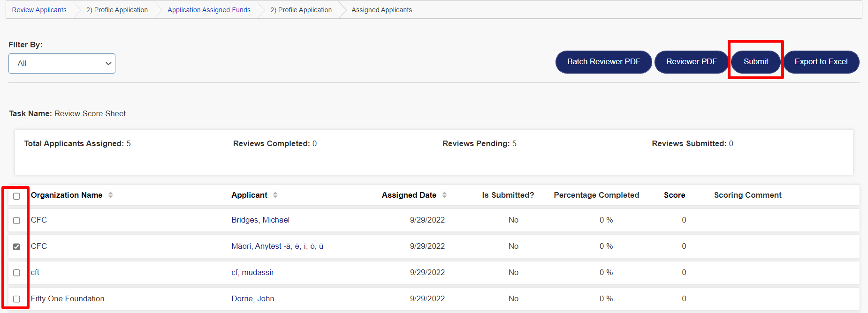This screenshot has width=868, height=313.
Task: Select the cft organization row checkbox
Action: tap(16, 273)
